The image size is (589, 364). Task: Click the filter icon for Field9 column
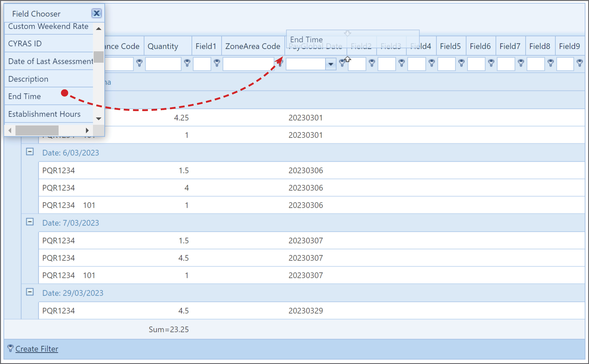(580, 63)
